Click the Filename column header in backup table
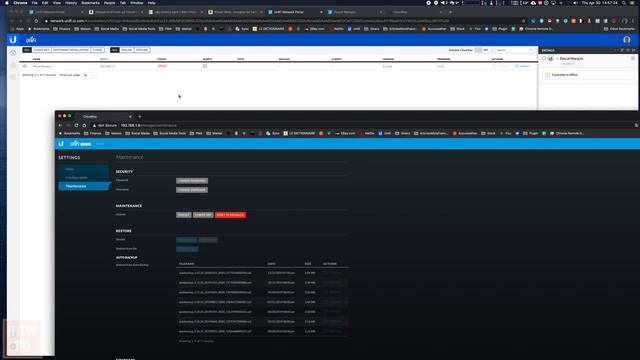Viewport: 640px width, 360px height. coord(187,264)
